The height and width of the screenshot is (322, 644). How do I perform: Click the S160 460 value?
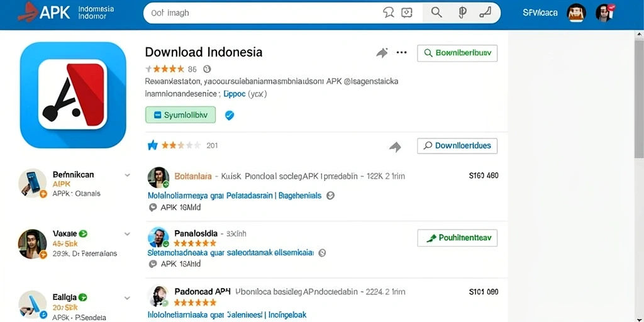tap(484, 176)
